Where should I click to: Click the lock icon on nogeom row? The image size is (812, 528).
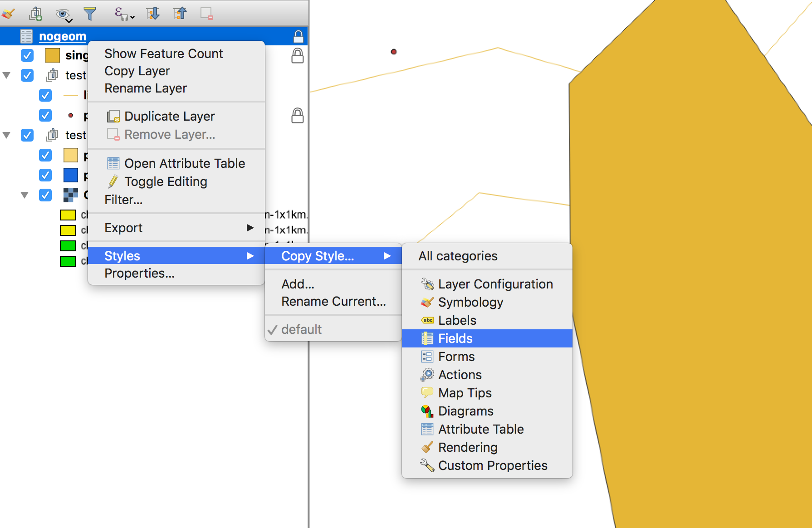click(298, 36)
